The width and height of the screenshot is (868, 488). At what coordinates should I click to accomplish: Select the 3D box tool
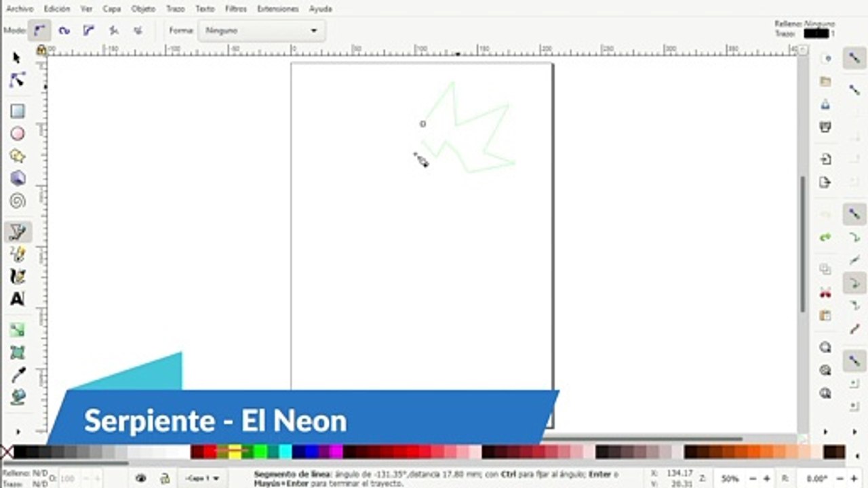[x=18, y=178]
